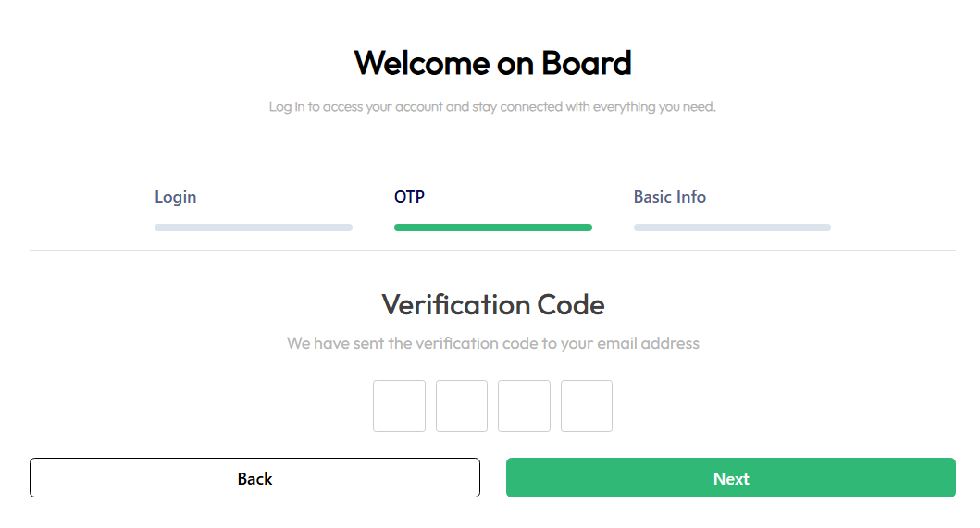Focus the second verification code box

(x=462, y=406)
